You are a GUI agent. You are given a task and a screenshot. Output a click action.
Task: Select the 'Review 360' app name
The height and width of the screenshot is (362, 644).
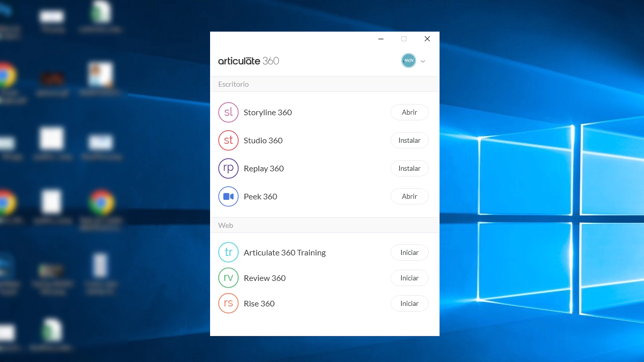point(265,278)
